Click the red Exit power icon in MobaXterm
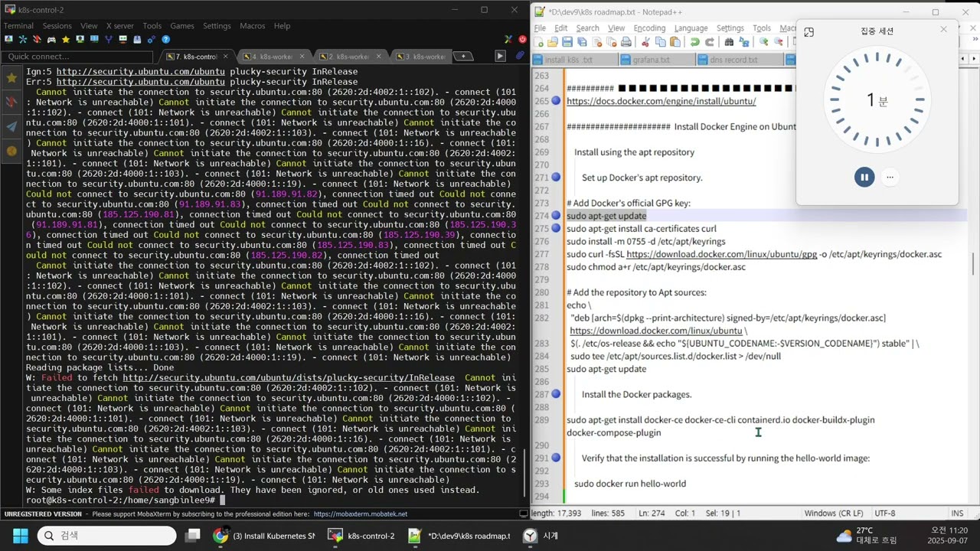 coord(523,39)
